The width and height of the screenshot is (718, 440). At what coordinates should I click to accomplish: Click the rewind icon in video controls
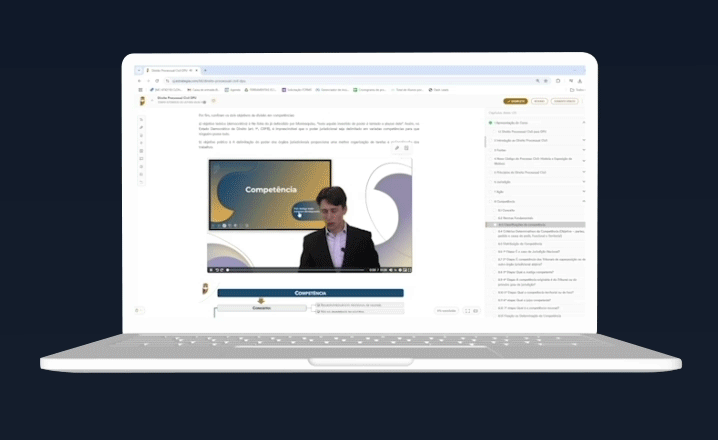[219, 269]
